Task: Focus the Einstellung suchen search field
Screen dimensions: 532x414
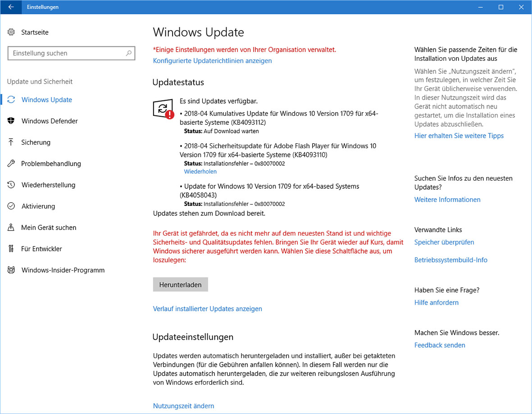Action: tap(71, 53)
